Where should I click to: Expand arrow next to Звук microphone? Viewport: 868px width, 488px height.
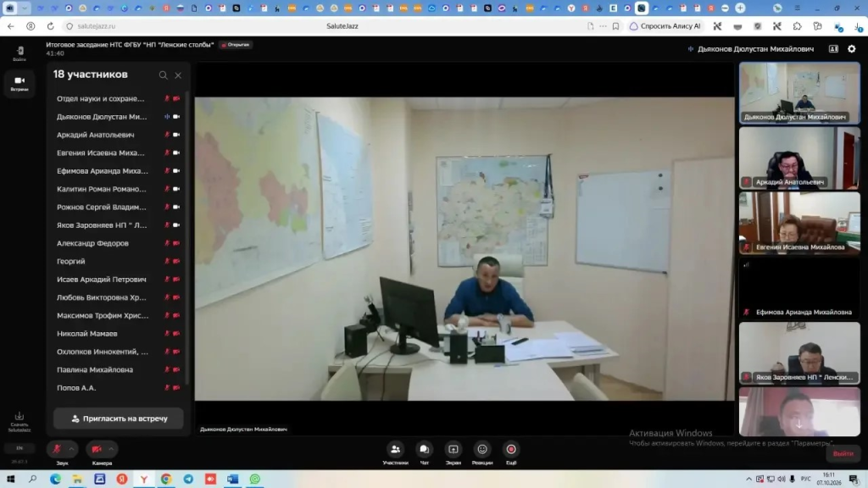pyautogui.click(x=71, y=449)
